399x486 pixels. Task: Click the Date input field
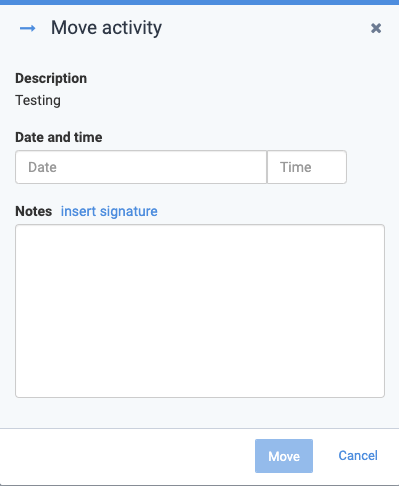[x=141, y=167]
